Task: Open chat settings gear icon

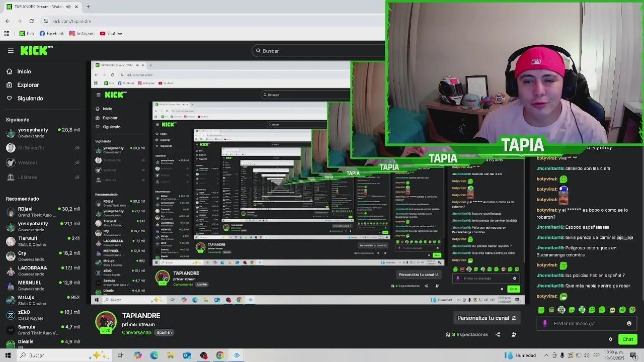Action: pos(610,339)
